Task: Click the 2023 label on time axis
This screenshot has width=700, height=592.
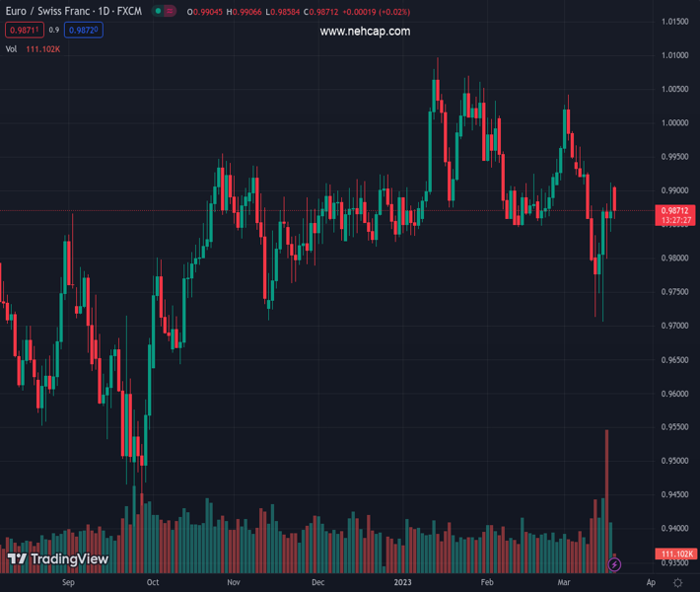Action: click(x=401, y=583)
